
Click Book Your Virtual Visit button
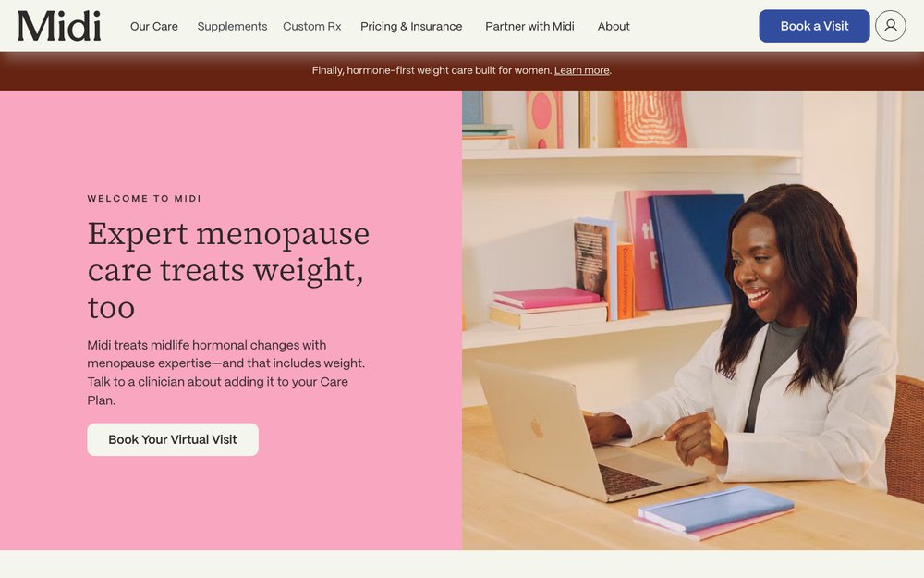coord(173,439)
